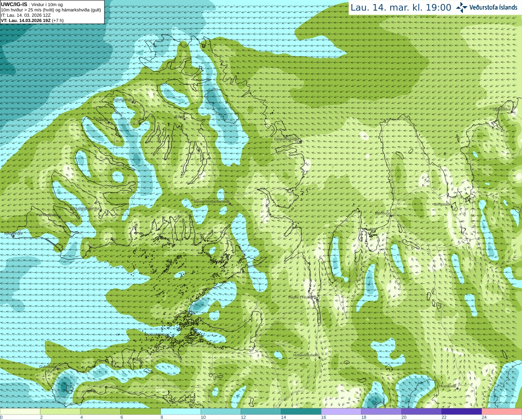Click the Hveravellir station label
Image resolution: width=522 pixels, height=420 pixels.
[448, 386]
